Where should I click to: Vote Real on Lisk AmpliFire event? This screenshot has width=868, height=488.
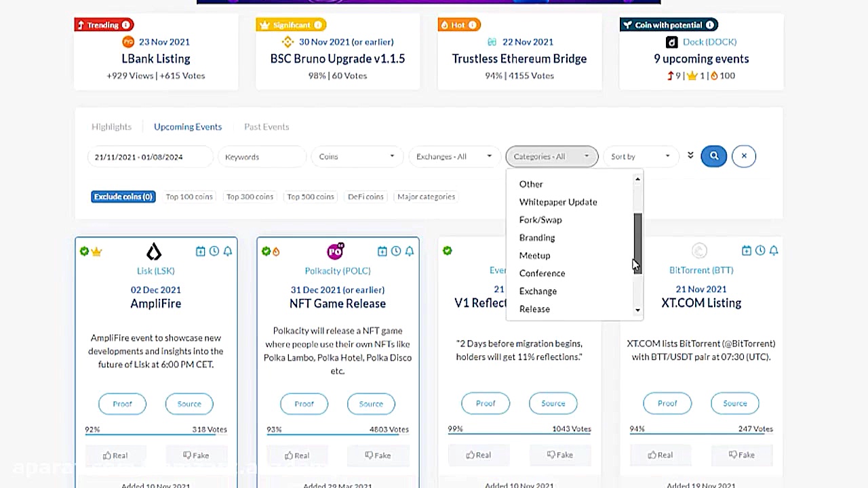pos(115,455)
